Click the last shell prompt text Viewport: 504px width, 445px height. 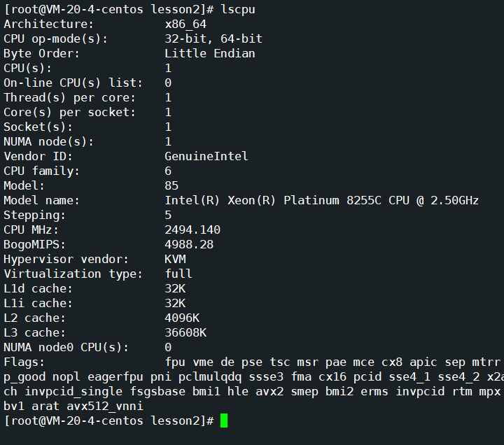(x=108, y=421)
